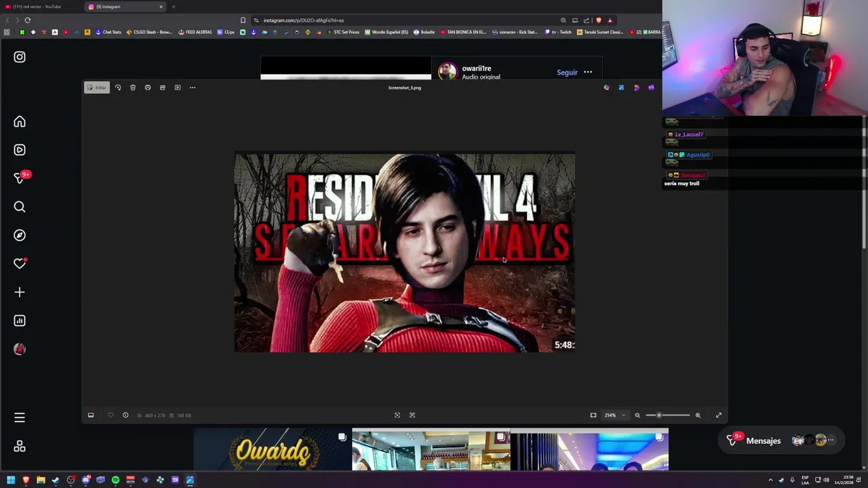Viewport: 868px width, 488px height.
Task: Click Audio original link
Action: 481,77
